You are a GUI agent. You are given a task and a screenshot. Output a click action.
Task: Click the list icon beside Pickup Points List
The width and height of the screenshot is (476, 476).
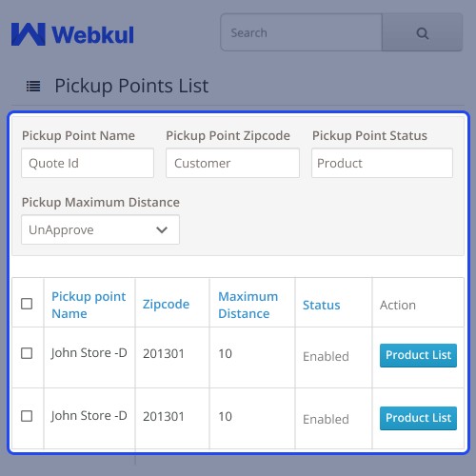point(33,86)
